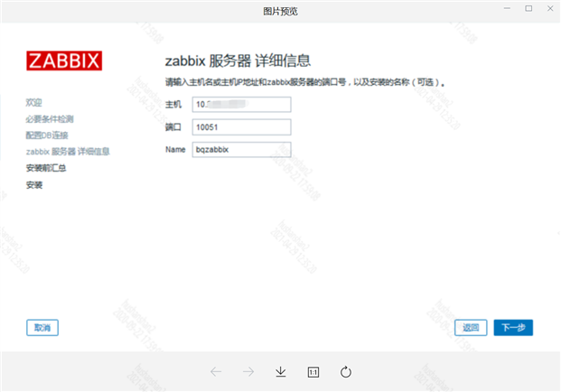Click the 主机 label

(173, 105)
